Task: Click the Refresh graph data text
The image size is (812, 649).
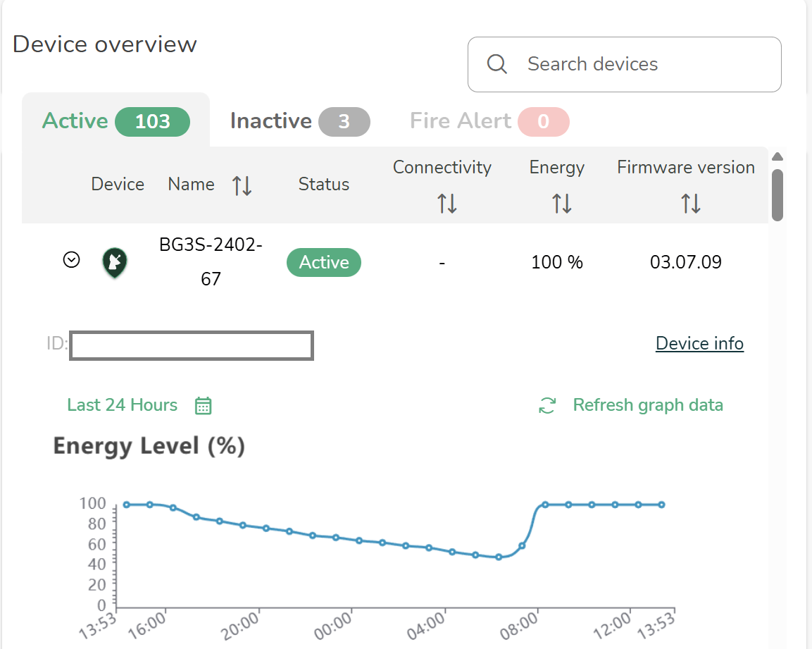Action: (647, 405)
